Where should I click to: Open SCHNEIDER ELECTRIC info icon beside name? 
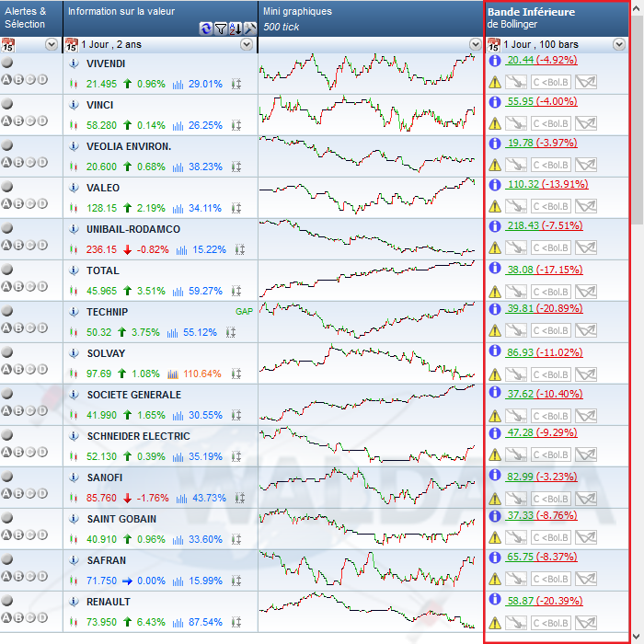pos(74,436)
